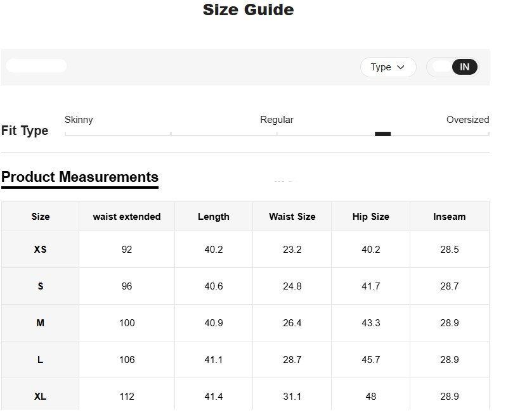The image size is (527, 420).
Task: Click the waist extended column header
Action: [126, 216]
